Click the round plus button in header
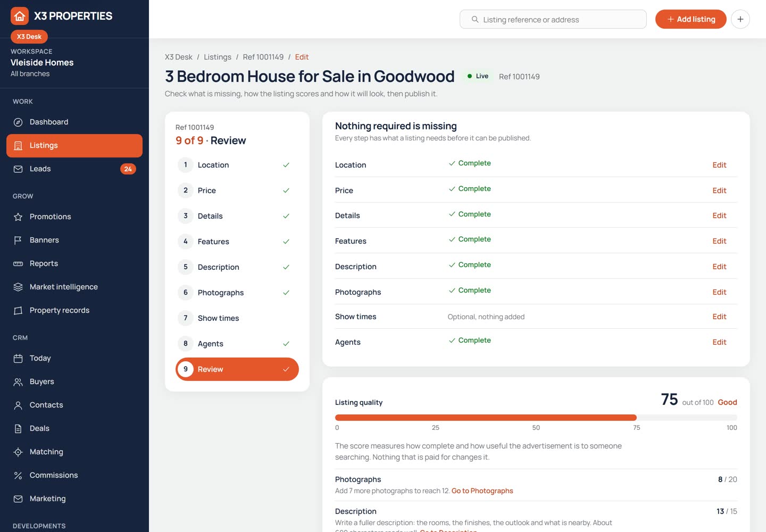The image size is (766, 532). 740,19
